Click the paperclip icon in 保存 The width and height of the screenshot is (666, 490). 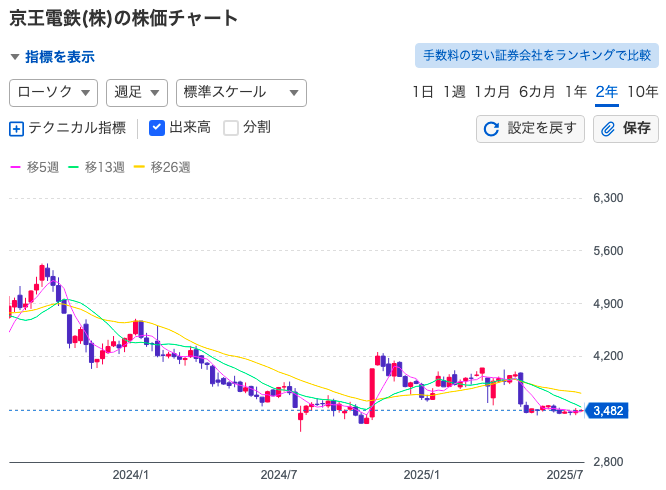[x=608, y=129]
